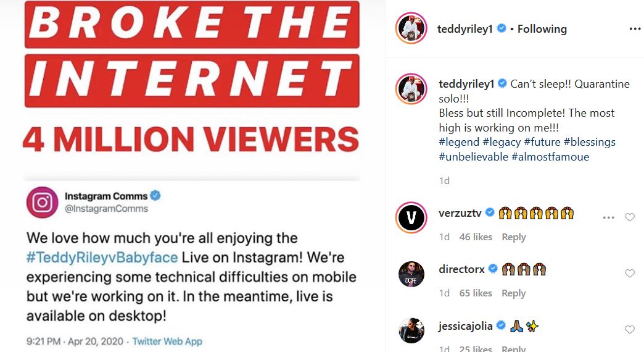
Task: Click the Instagram Comms logo in post image
Action: click(x=43, y=203)
